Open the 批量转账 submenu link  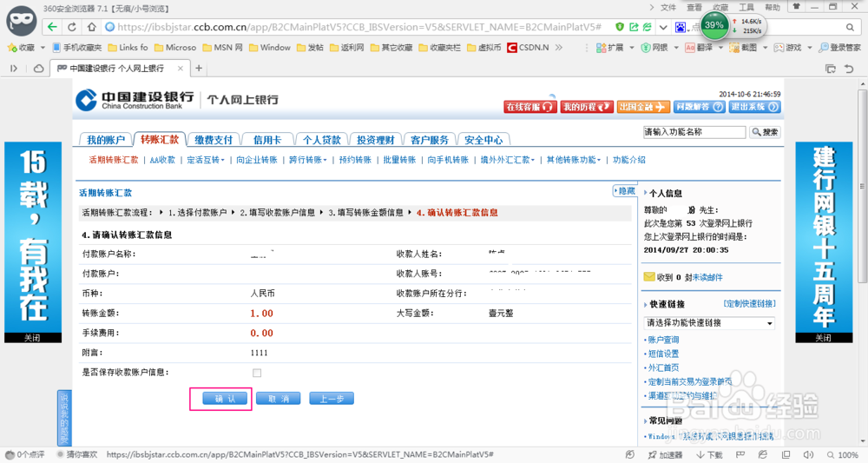[x=399, y=160]
